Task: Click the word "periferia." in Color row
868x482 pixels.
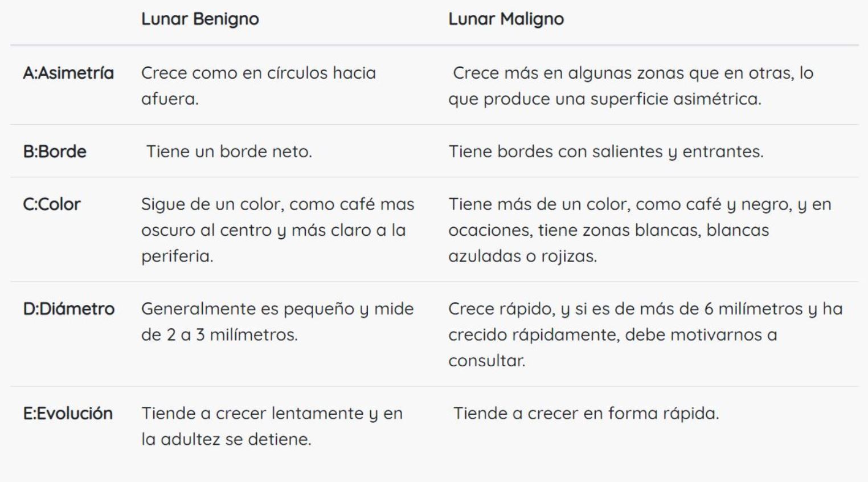Action: click(177, 256)
